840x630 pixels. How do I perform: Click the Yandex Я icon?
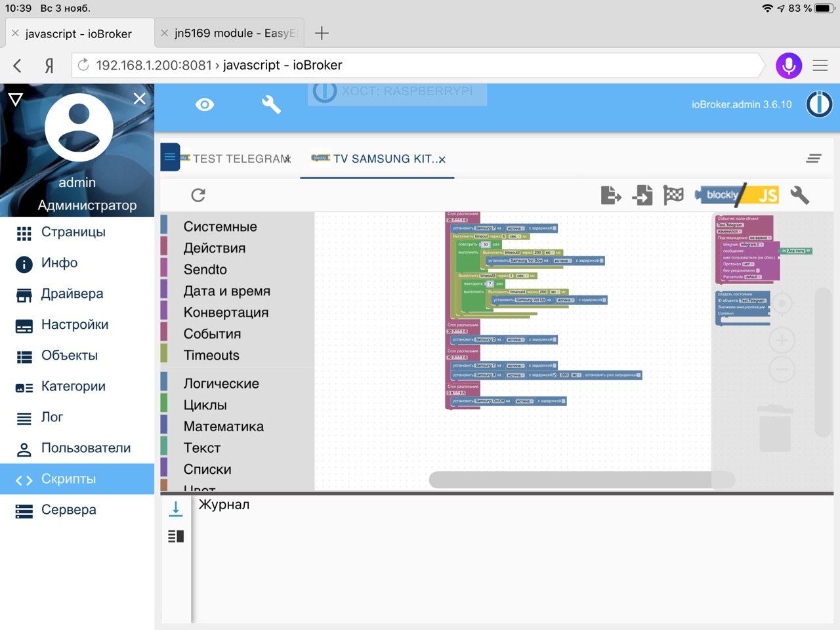click(x=49, y=66)
